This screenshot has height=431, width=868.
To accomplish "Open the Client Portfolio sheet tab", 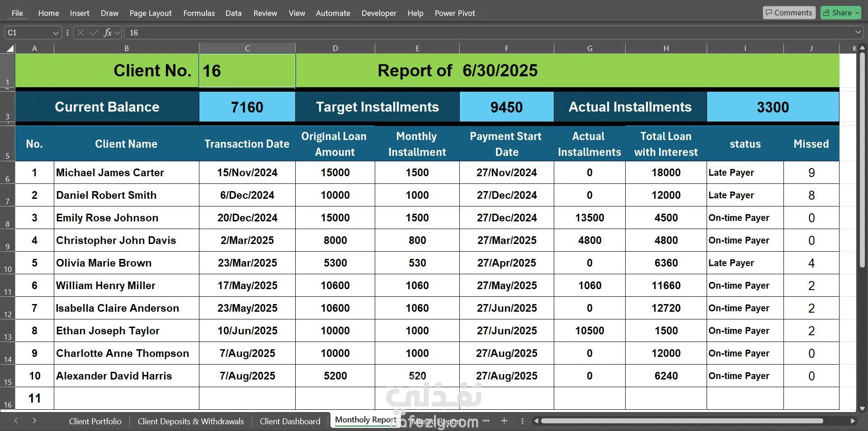I will tap(95, 421).
